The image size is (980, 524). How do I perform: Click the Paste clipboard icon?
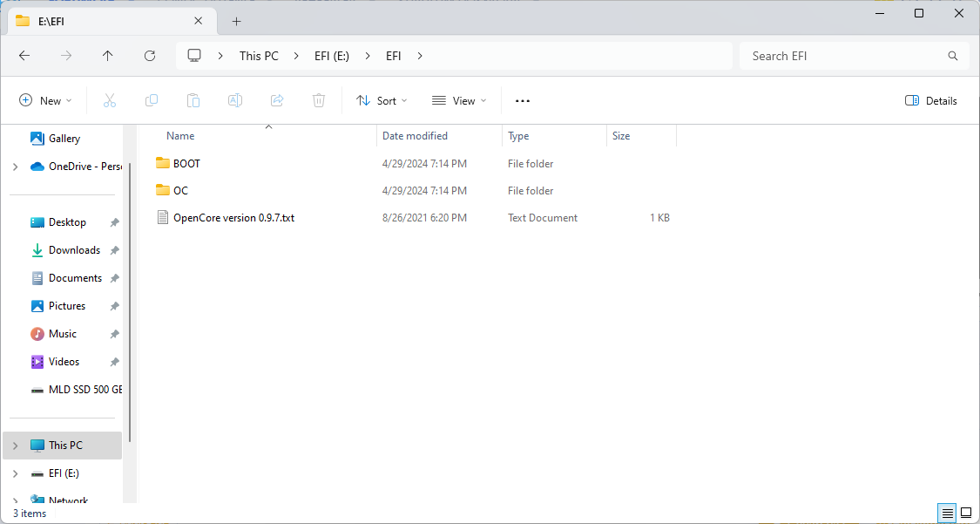[193, 101]
